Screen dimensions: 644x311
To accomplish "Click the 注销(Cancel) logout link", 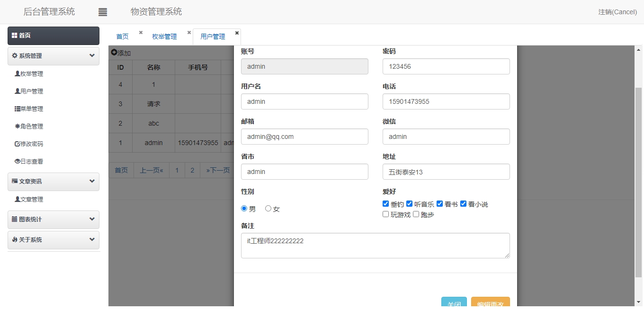I will tap(617, 12).
